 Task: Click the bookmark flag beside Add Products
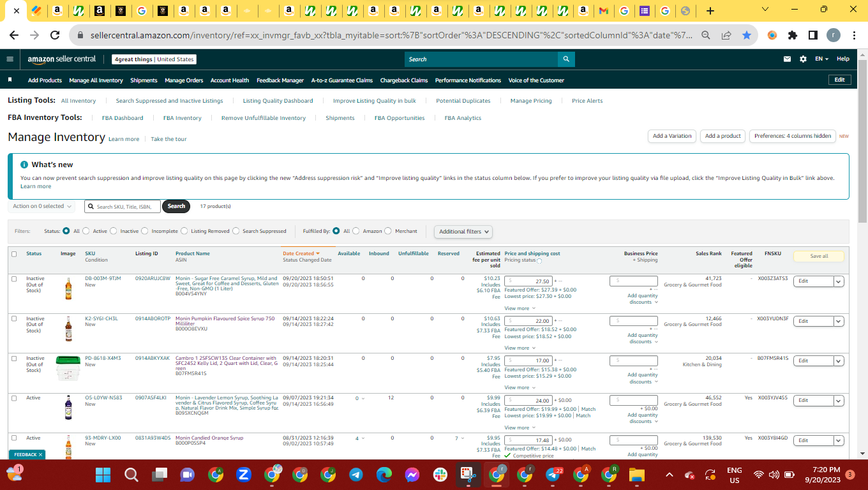coord(10,80)
